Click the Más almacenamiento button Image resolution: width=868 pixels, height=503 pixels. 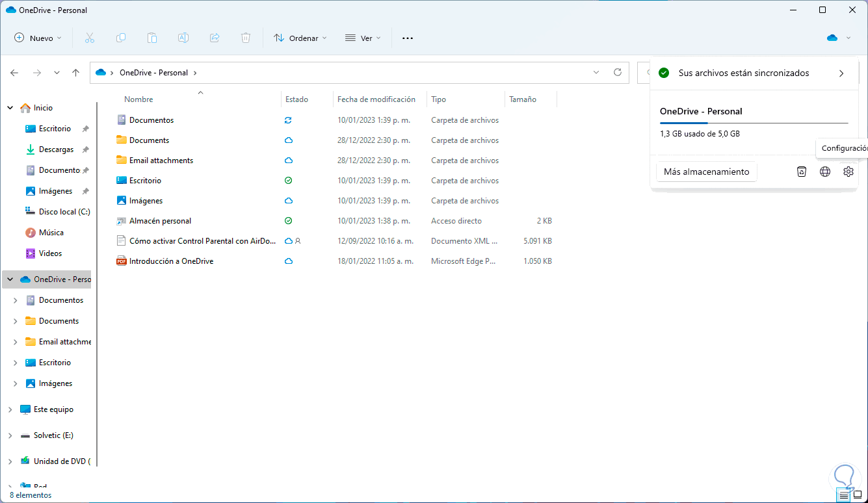[x=706, y=172]
